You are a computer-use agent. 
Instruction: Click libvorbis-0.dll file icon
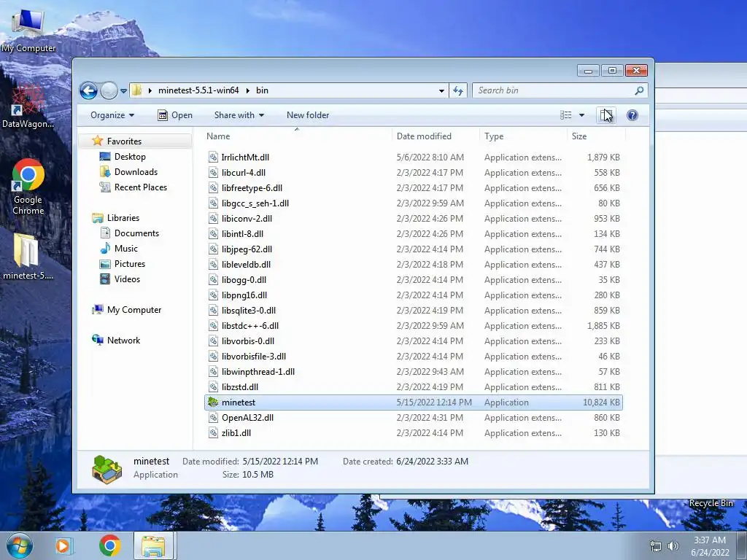pyautogui.click(x=213, y=341)
